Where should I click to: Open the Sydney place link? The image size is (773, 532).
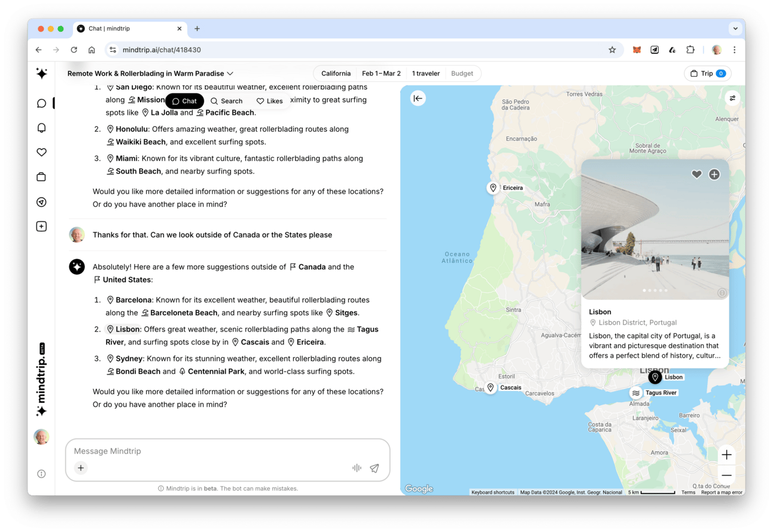pos(124,358)
